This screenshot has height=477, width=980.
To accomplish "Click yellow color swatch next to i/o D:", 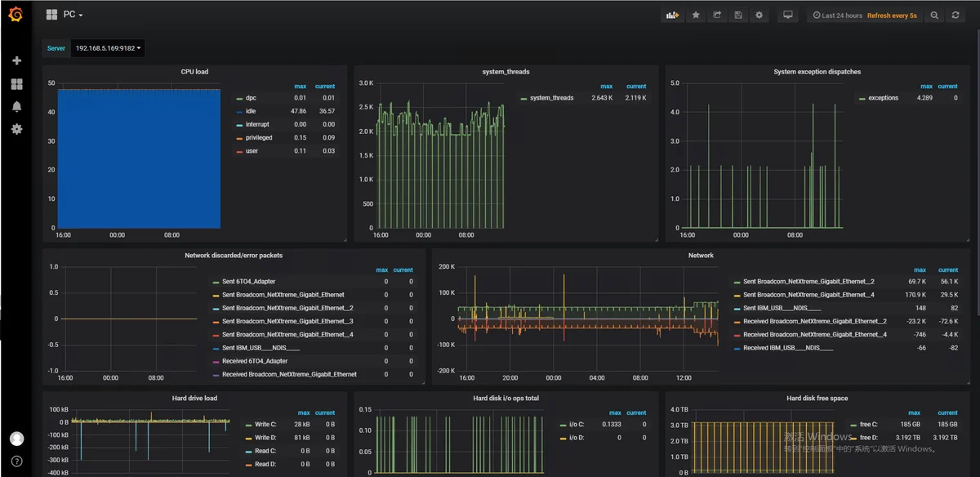I will [562, 439].
